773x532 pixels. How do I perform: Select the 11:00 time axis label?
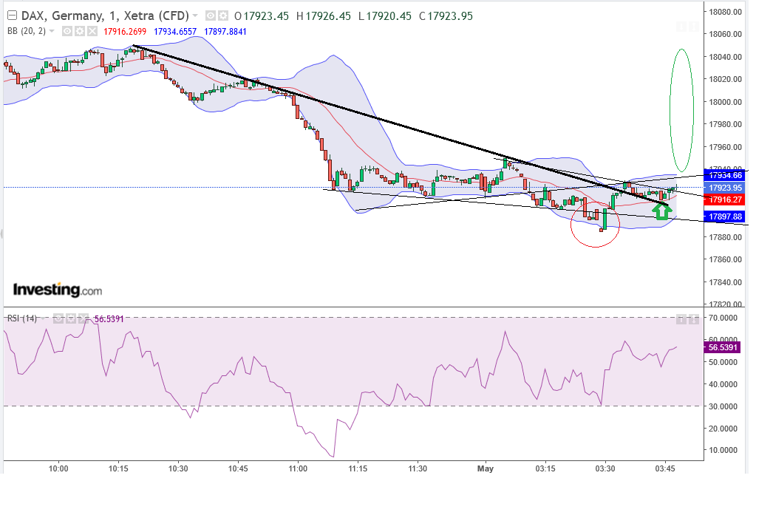click(x=298, y=468)
